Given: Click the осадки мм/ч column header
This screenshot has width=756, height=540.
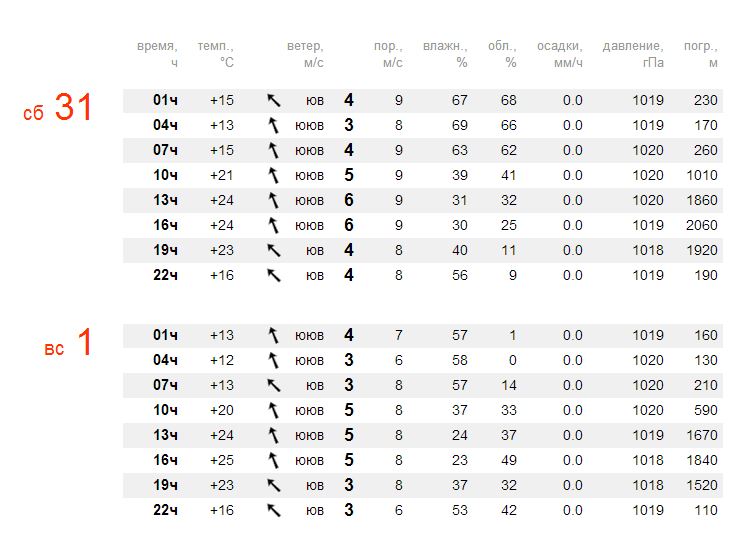Looking at the screenshot, I should pyautogui.click(x=560, y=54).
